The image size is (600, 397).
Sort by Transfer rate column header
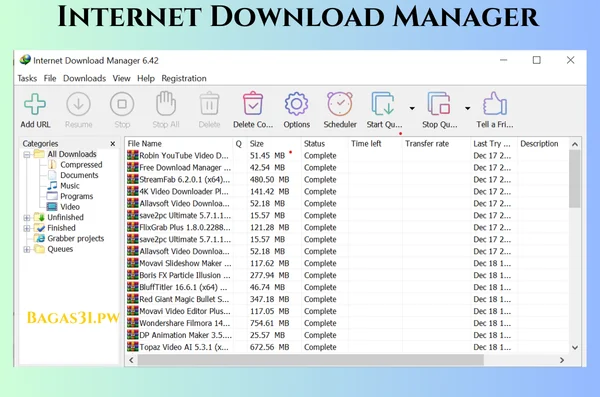click(437, 144)
